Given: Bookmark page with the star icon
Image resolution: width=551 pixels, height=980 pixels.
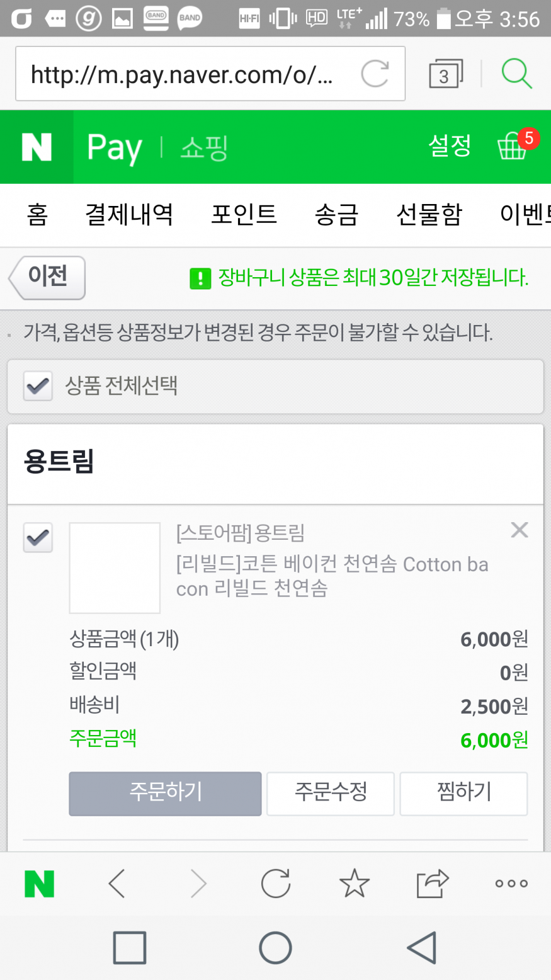Looking at the screenshot, I should pos(355,883).
